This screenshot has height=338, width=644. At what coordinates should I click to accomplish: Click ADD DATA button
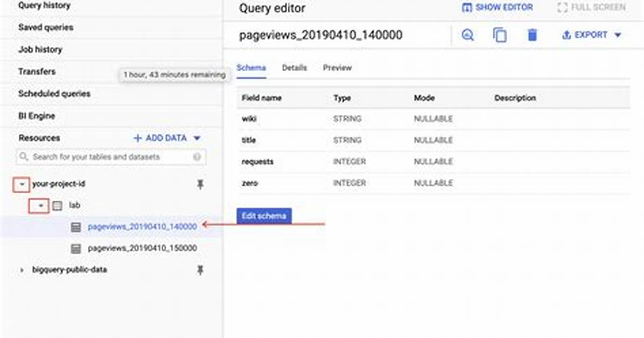(167, 138)
